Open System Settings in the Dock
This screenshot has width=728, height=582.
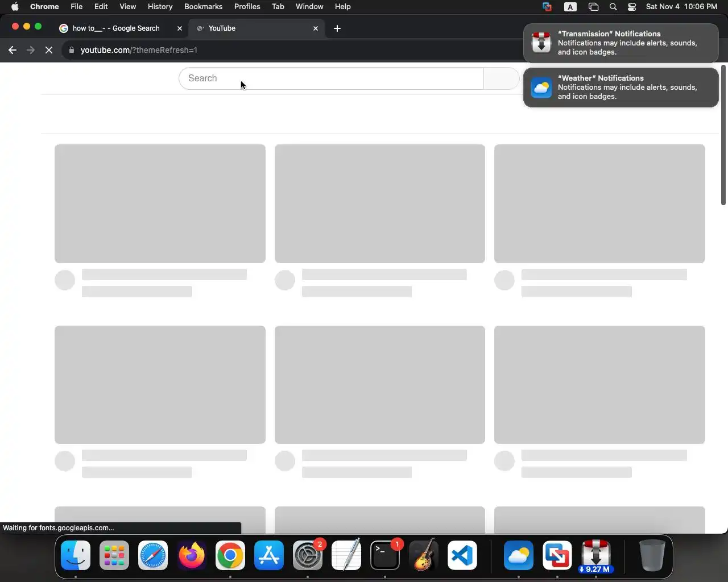[x=308, y=555]
